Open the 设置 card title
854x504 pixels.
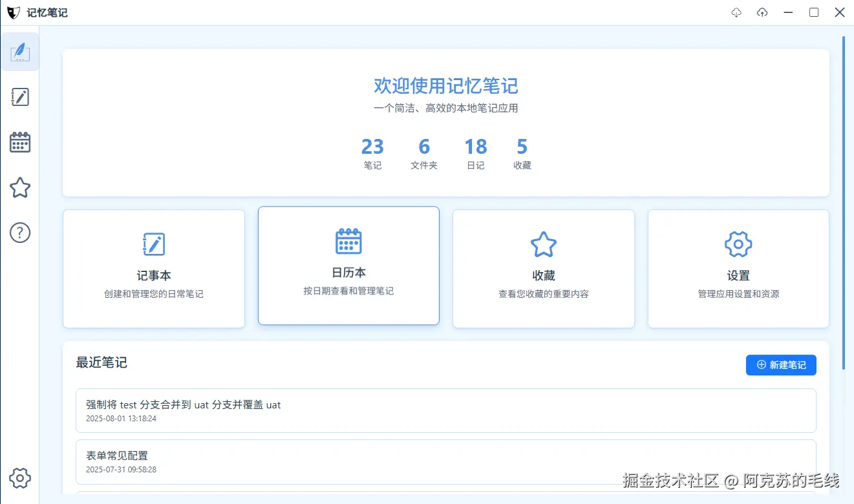[x=738, y=276]
